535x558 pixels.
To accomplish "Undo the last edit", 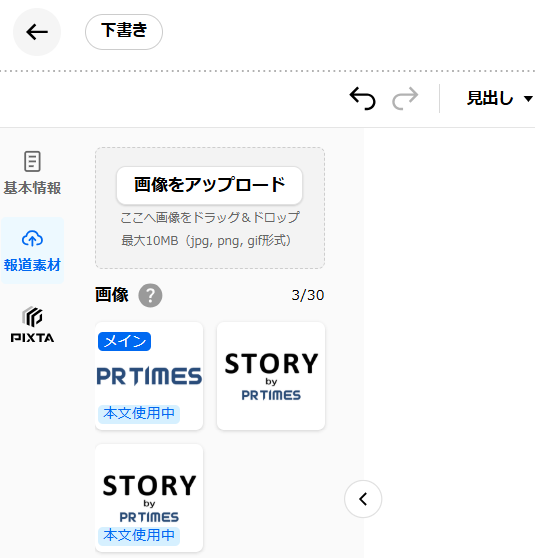I will [x=362, y=98].
